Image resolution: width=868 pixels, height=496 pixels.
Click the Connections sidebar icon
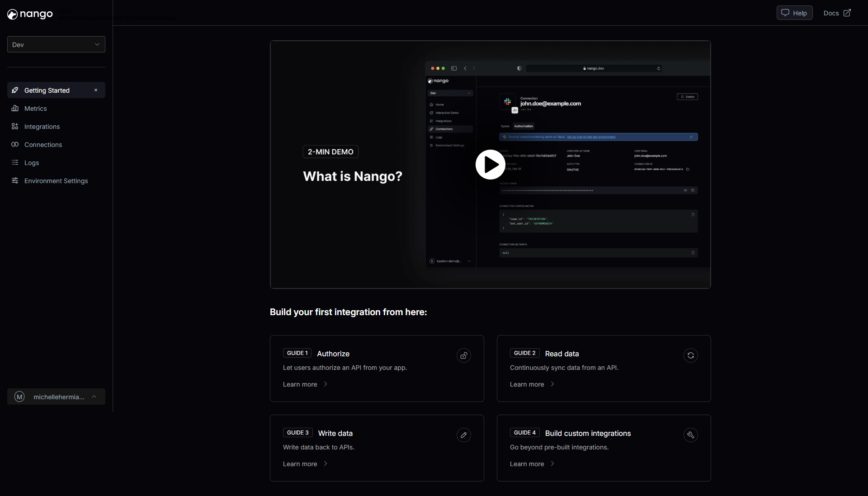[x=15, y=145]
